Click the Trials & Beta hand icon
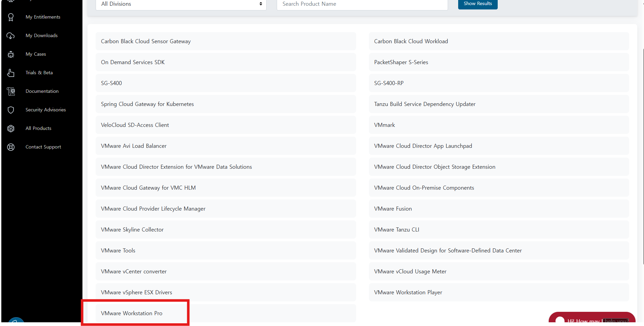The height and width of the screenshot is (326, 644). tap(11, 73)
